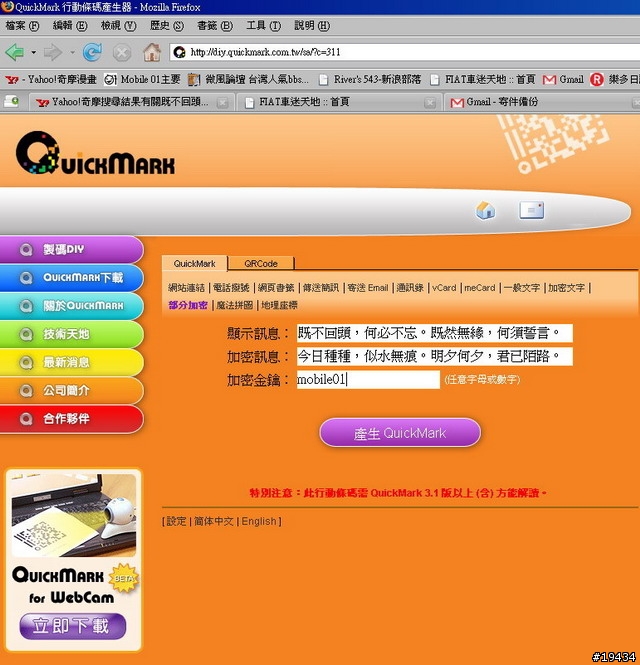This screenshot has height=665, width=640.
Task: Open the Mobile 01主要 bookmark
Action: click(x=142, y=79)
